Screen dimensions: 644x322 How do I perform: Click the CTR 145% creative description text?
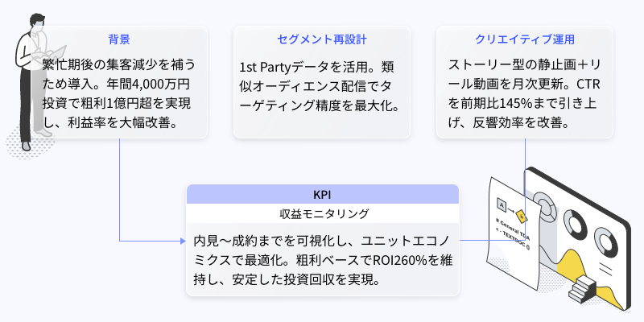pos(525,94)
